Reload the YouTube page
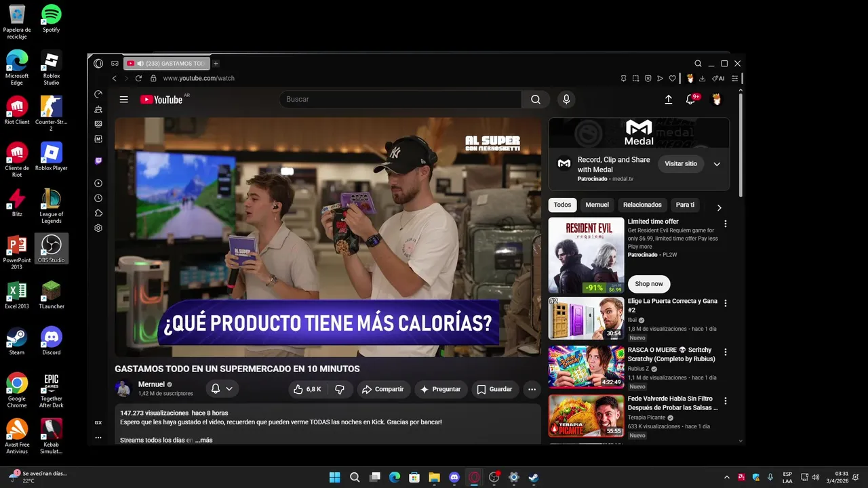 pos(138,79)
